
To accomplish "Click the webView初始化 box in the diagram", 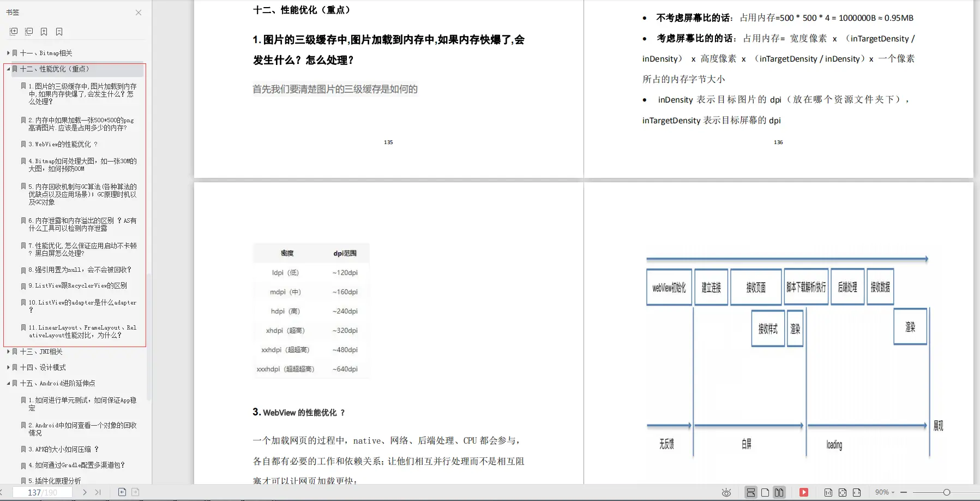I will point(669,287).
